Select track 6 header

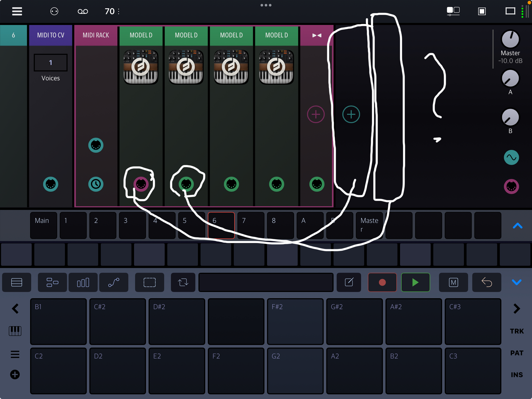[x=14, y=35]
